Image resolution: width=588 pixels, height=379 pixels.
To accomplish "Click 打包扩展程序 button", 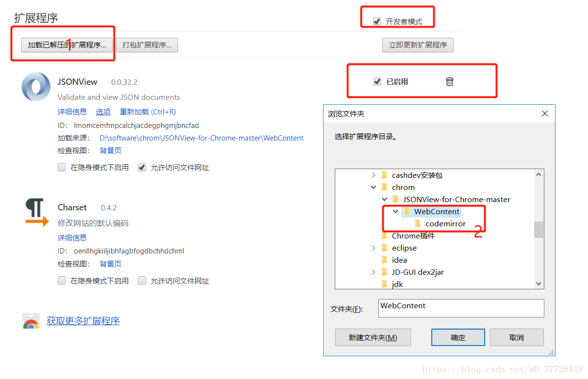I will 147,45.
